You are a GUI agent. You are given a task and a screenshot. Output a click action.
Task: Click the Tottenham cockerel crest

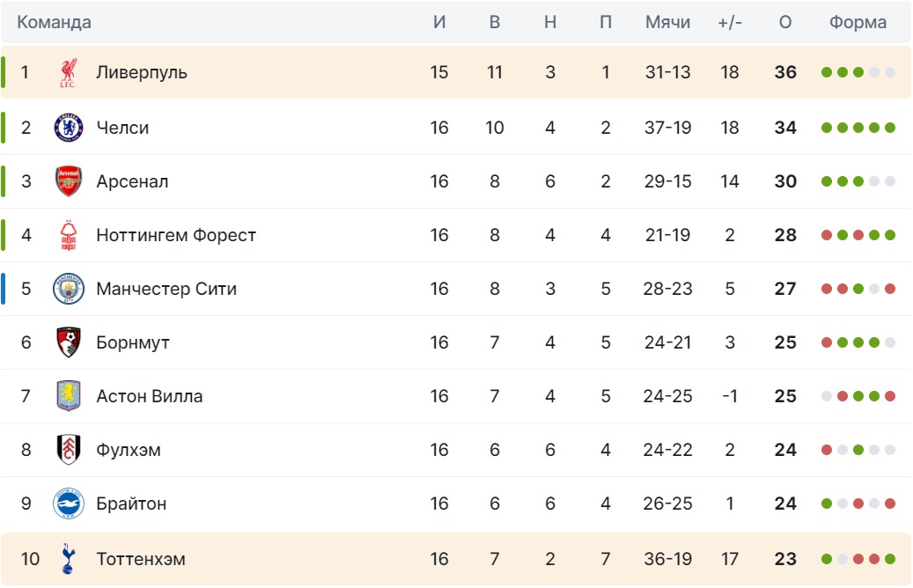[68, 559]
